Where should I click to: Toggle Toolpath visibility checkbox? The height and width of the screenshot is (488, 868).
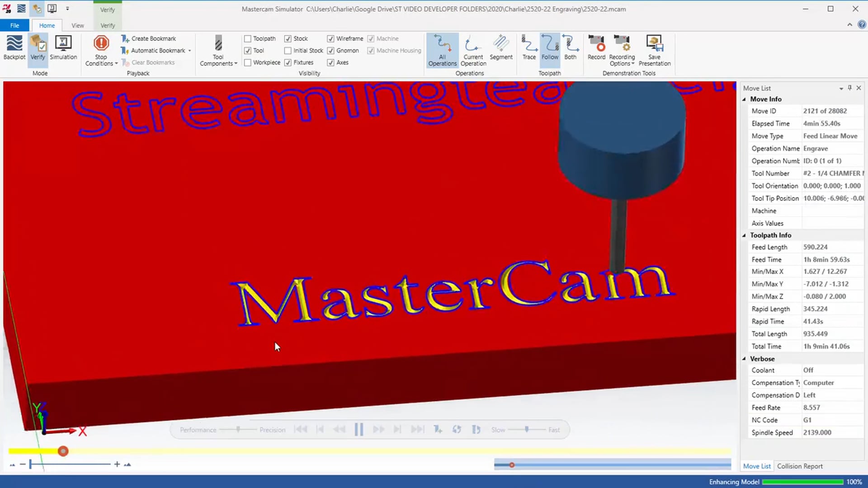click(248, 39)
